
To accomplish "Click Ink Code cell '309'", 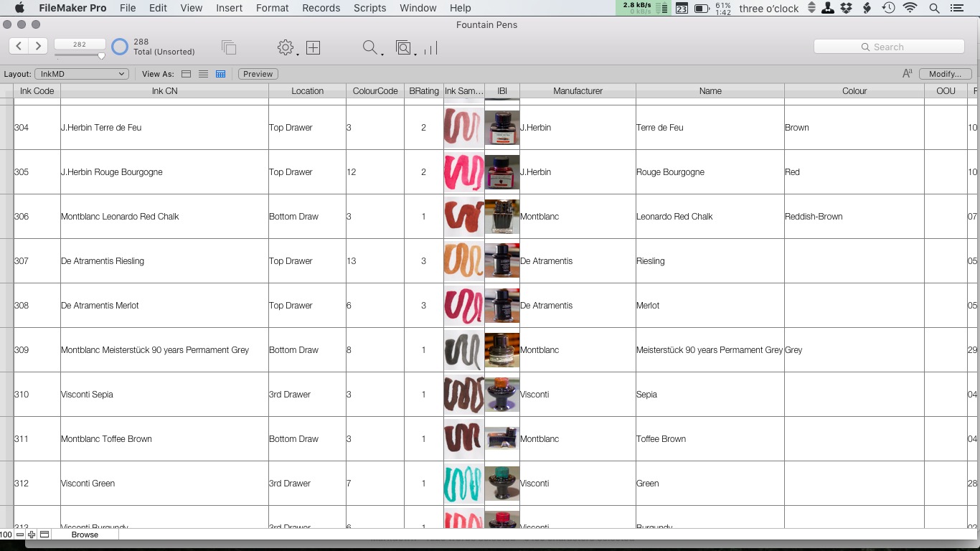I will coord(37,349).
